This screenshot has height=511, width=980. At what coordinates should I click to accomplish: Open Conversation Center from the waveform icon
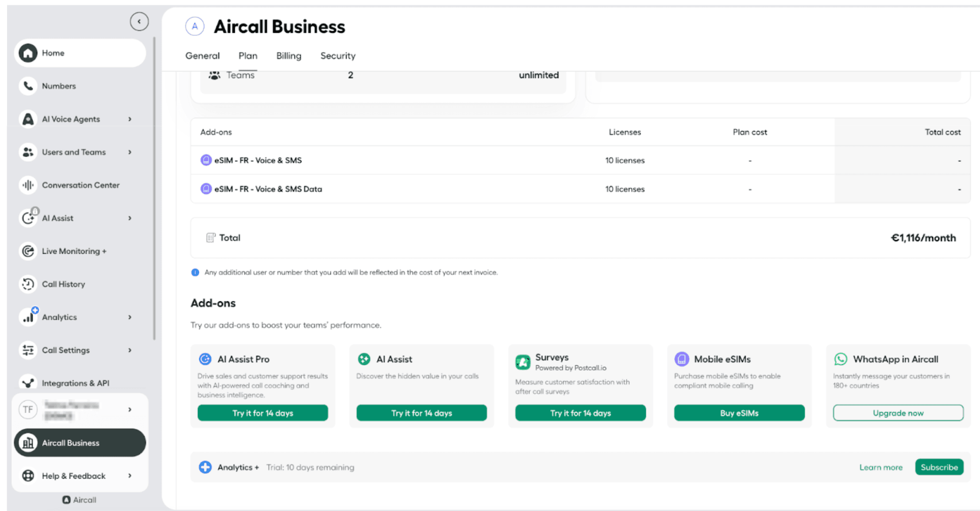click(x=28, y=185)
